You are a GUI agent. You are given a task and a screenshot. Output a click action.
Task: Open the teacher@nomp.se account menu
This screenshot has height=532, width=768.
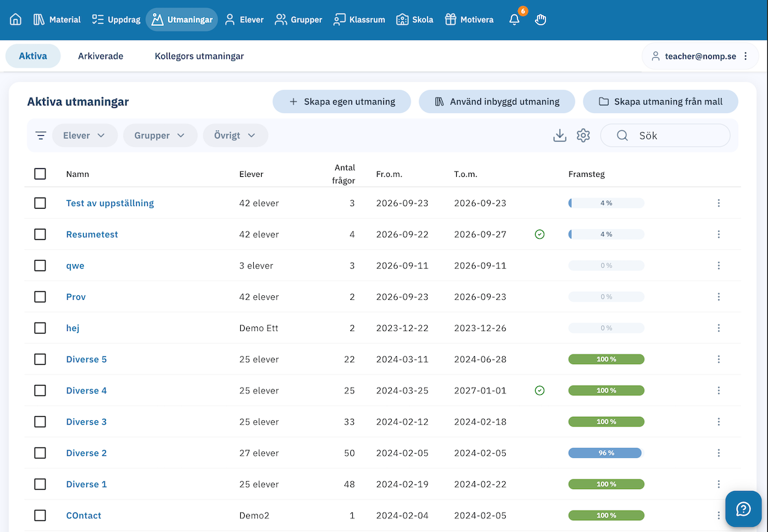click(701, 57)
